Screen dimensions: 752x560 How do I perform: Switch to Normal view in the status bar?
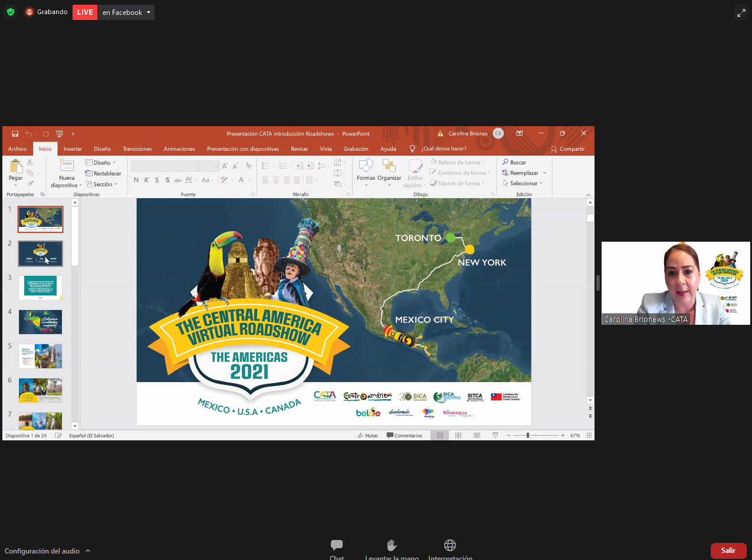[x=439, y=436]
